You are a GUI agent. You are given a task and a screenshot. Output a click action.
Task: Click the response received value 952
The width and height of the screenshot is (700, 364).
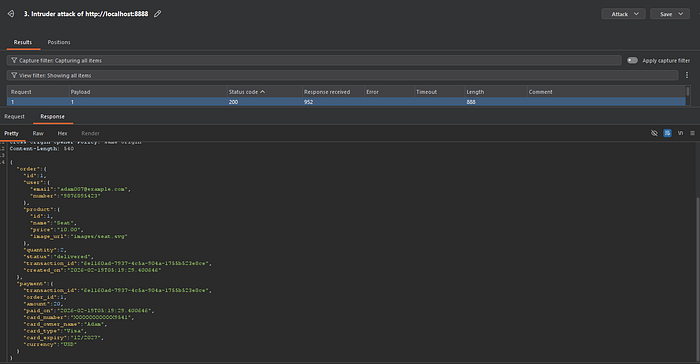tap(308, 102)
